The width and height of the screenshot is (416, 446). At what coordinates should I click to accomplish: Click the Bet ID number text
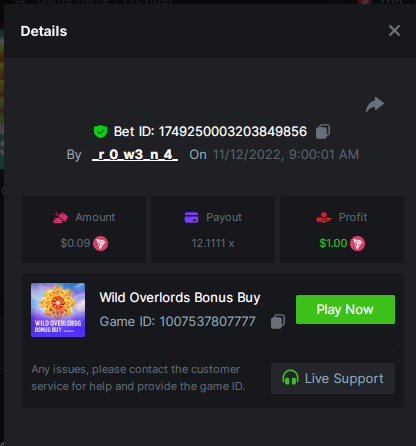coord(233,131)
